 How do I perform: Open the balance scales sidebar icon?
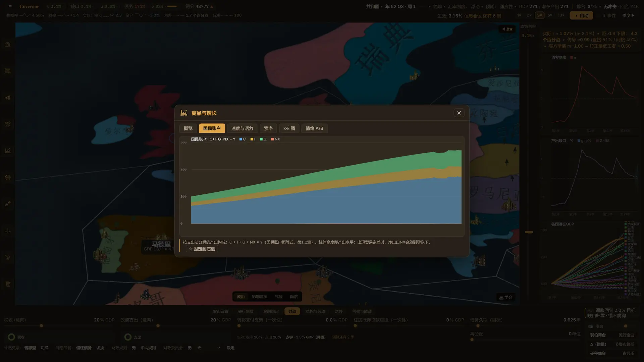(x=8, y=231)
